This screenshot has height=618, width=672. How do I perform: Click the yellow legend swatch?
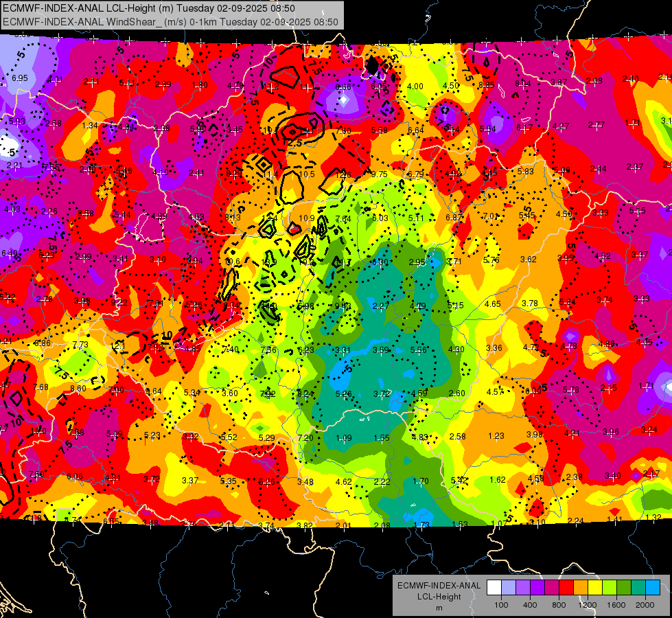click(595, 588)
